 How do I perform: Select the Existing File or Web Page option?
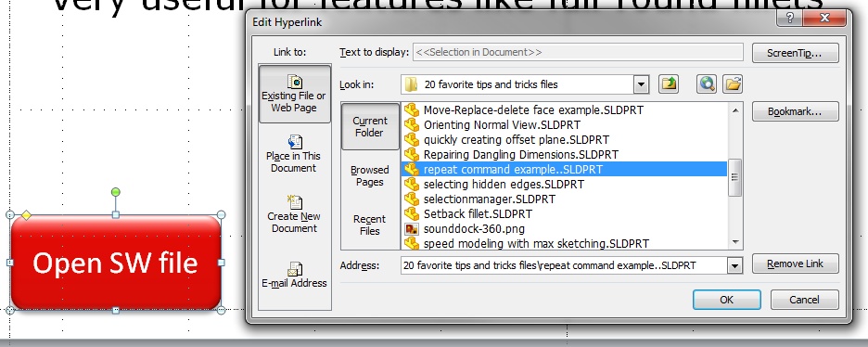(x=294, y=94)
